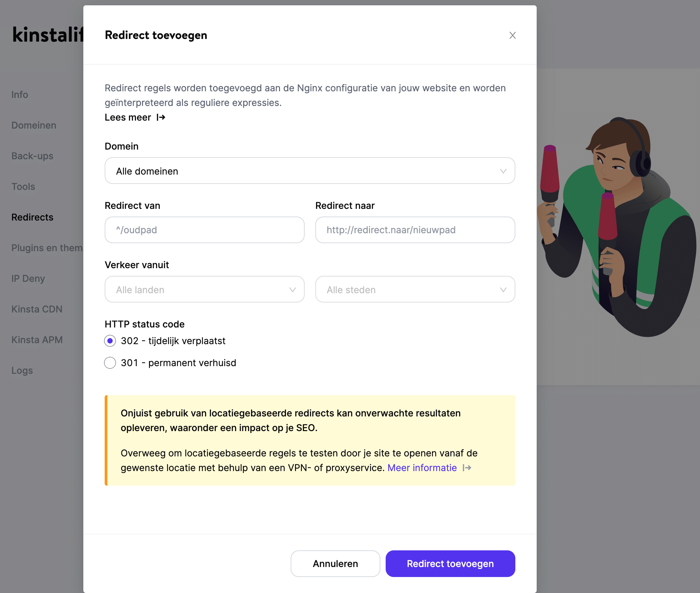Go to IP Deny settings
The width and height of the screenshot is (700, 593).
click(x=28, y=279)
